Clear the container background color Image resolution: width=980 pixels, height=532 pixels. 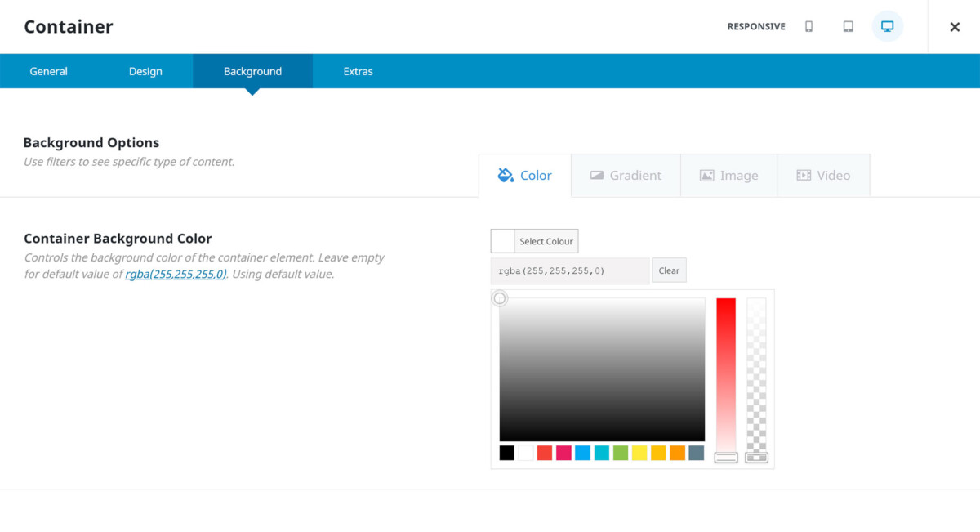(x=669, y=270)
